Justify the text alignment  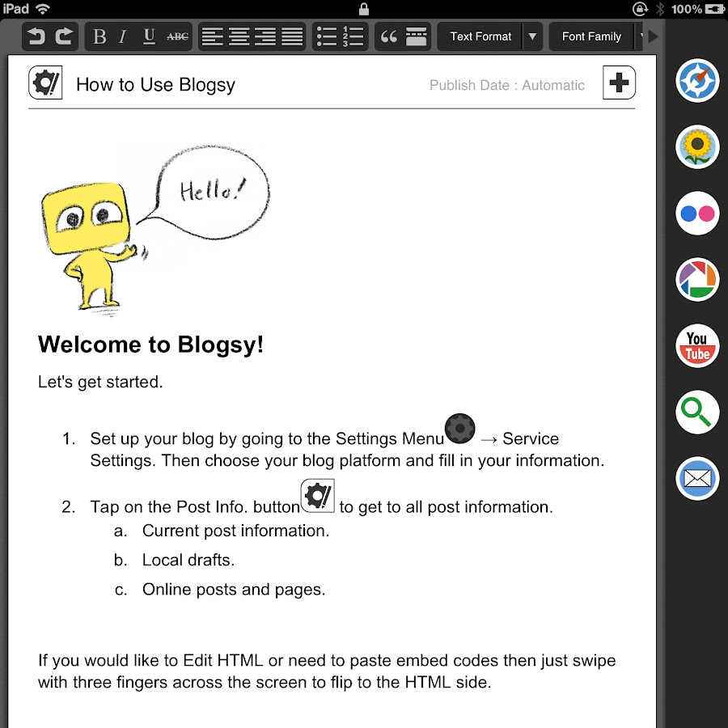pyautogui.click(x=292, y=36)
